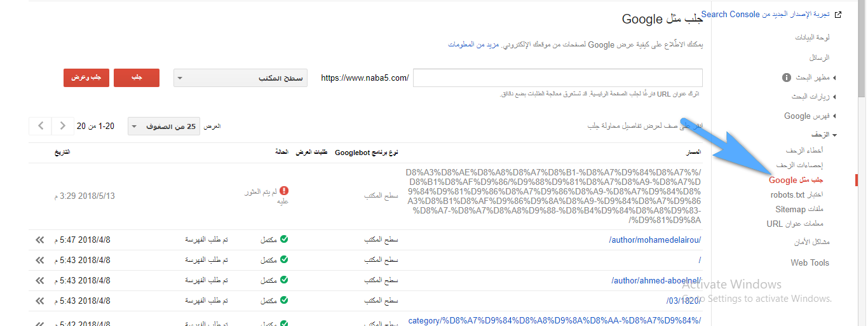Viewport: 868px width, 326px height.
Task: Click the right-pointing pagination arrow button
Action: (62, 126)
